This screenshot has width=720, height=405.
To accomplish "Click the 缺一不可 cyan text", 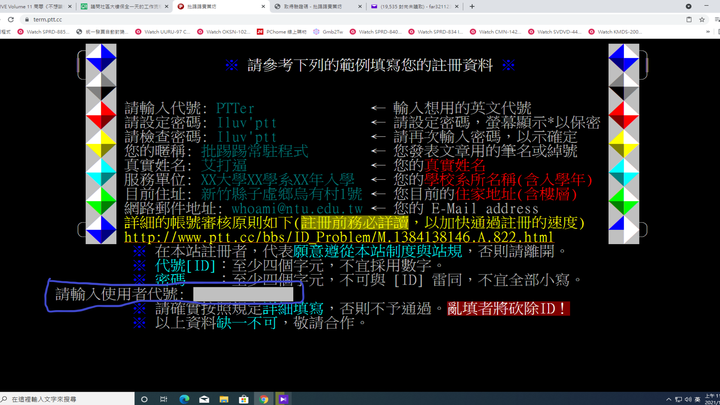I will click(x=247, y=323).
